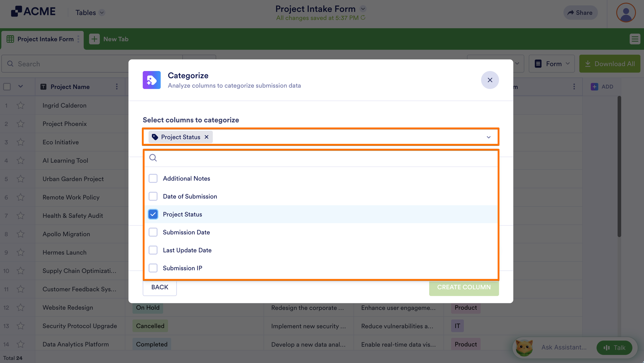The image size is (644, 363).
Task: Click the refresh icon beside saved time
Action: coord(363,18)
